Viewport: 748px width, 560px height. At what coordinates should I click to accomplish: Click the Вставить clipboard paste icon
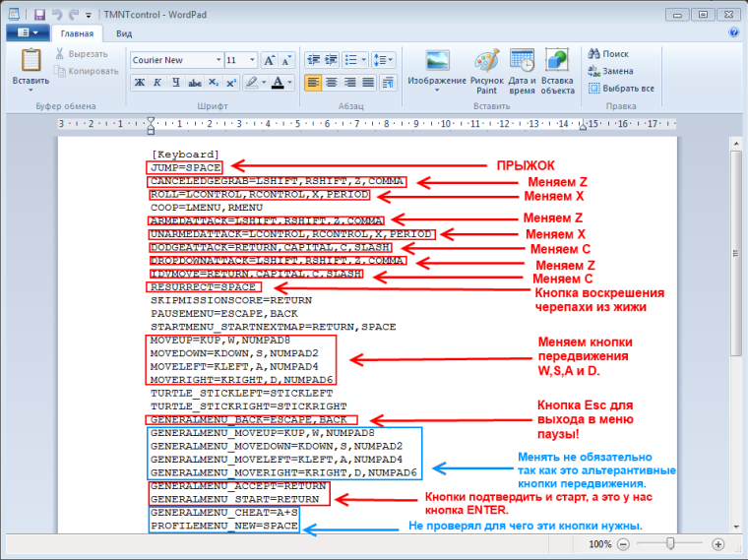(31, 61)
